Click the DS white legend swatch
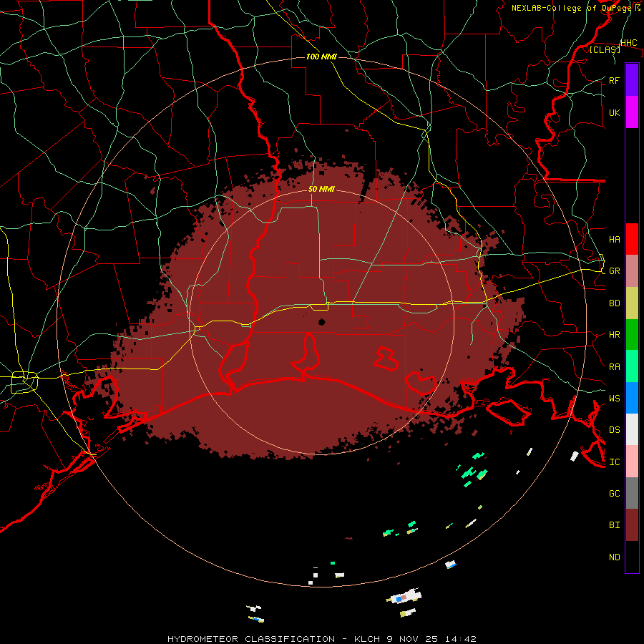The image size is (644, 644). (x=632, y=429)
